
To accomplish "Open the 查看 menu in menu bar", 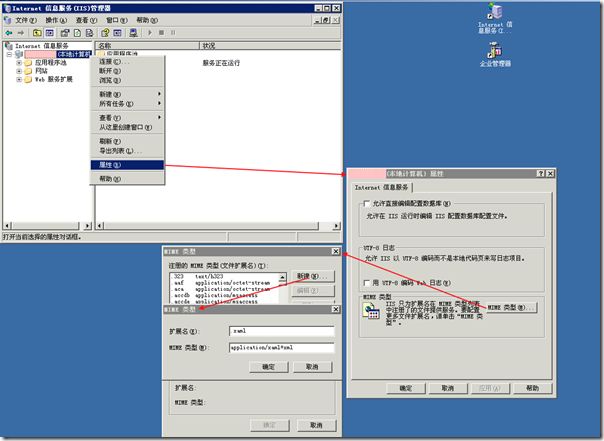I will point(86,20).
